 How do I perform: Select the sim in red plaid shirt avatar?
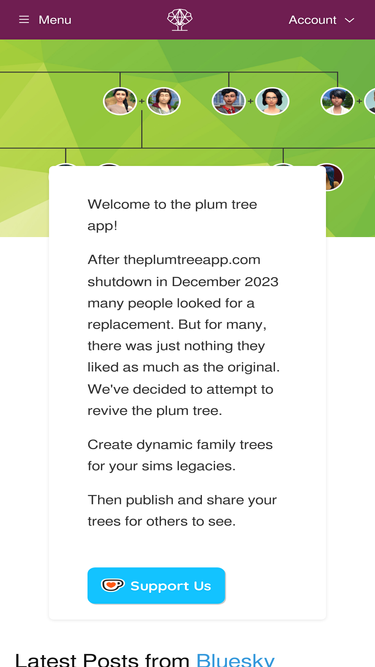(x=229, y=101)
